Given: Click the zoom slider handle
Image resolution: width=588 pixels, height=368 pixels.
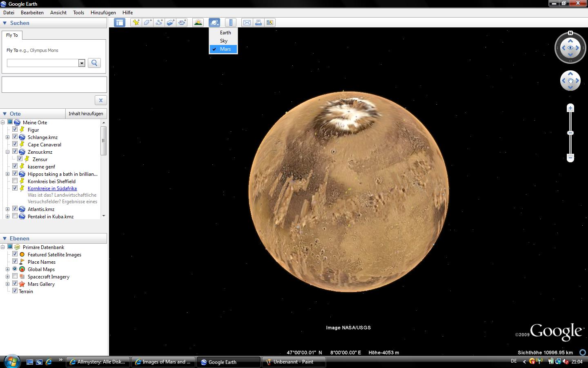Looking at the screenshot, I should tap(570, 133).
